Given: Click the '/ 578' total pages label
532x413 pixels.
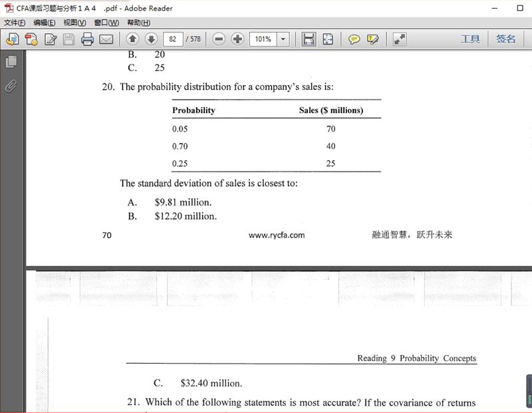Looking at the screenshot, I should [194, 39].
